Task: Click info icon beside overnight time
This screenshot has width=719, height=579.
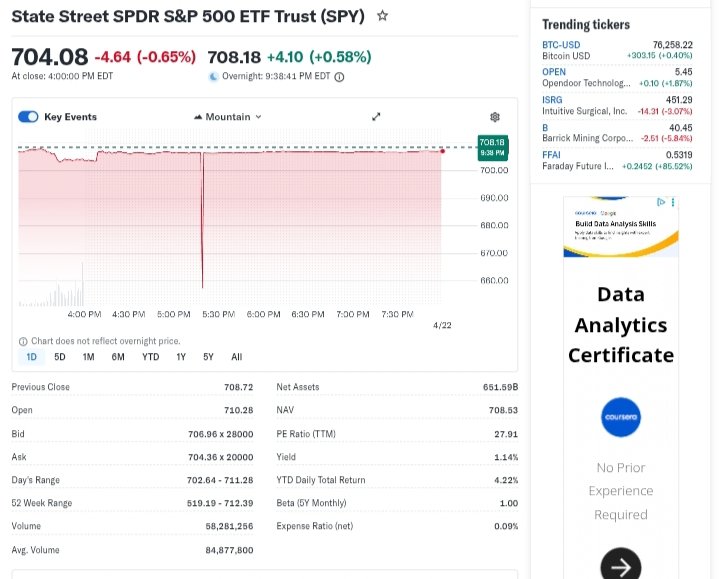Action: [339, 77]
